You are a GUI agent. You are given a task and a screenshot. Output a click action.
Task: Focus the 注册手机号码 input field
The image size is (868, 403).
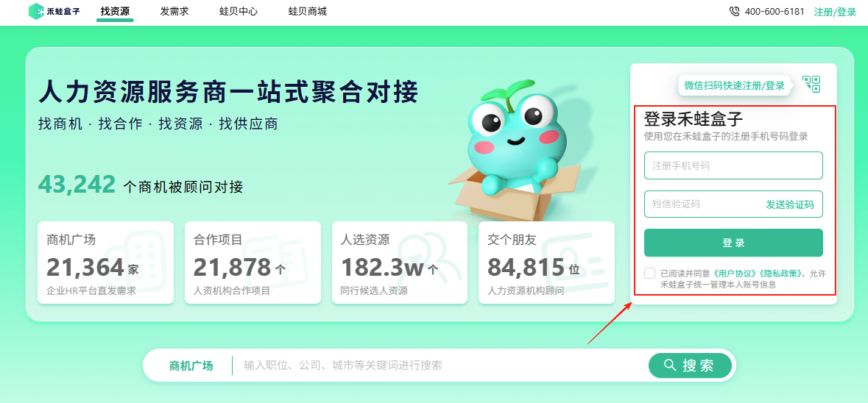[733, 165]
